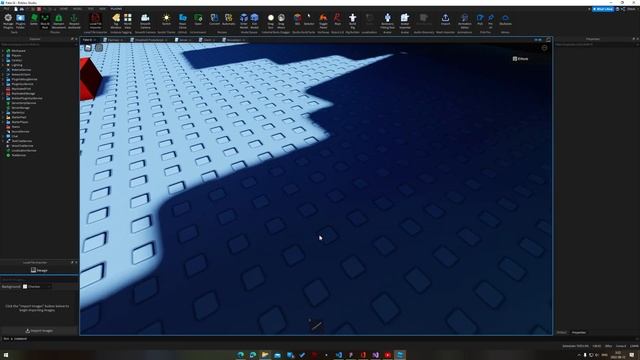This screenshot has height=360, width=640.
Task: Switch to the TEST ribbon tab
Action: 91,9
